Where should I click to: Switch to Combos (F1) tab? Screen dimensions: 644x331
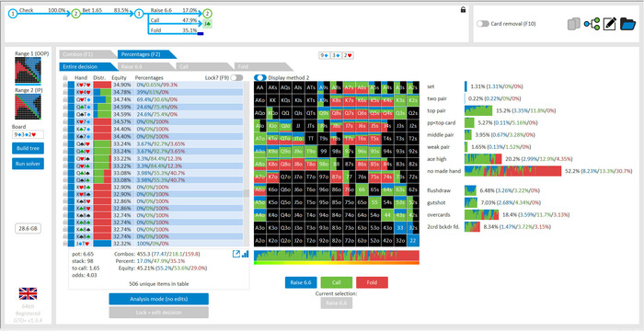[x=87, y=54]
